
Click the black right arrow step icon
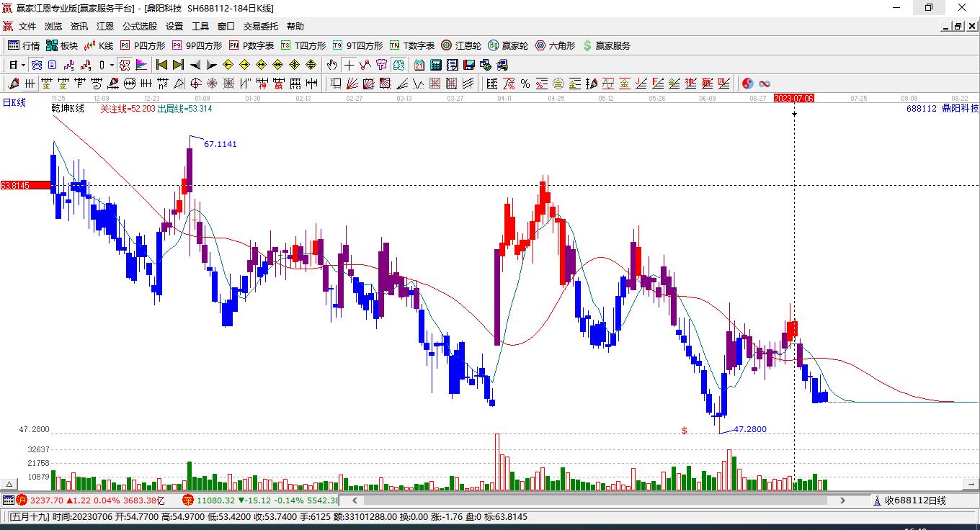(x=211, y=65)
